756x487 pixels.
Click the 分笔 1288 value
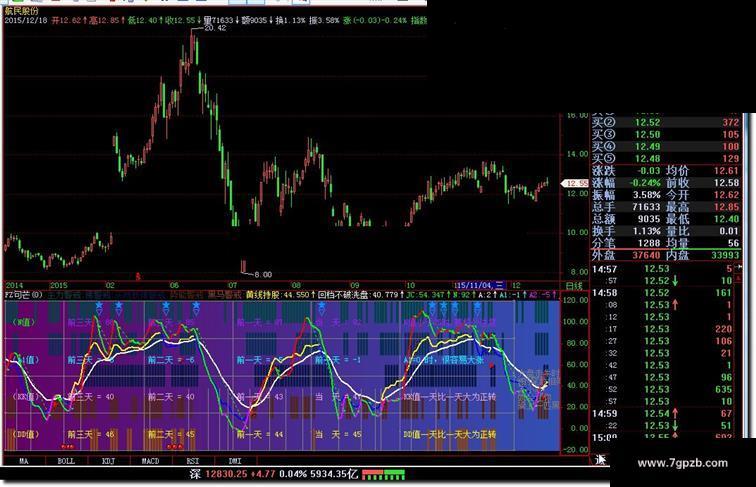649,243
